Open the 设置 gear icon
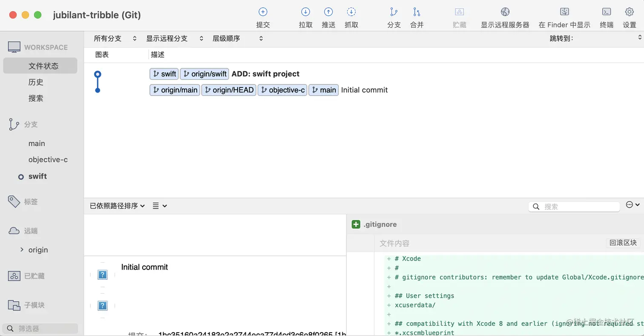Image resolution: width=644 pixels, height=336 pixels. 630,12
